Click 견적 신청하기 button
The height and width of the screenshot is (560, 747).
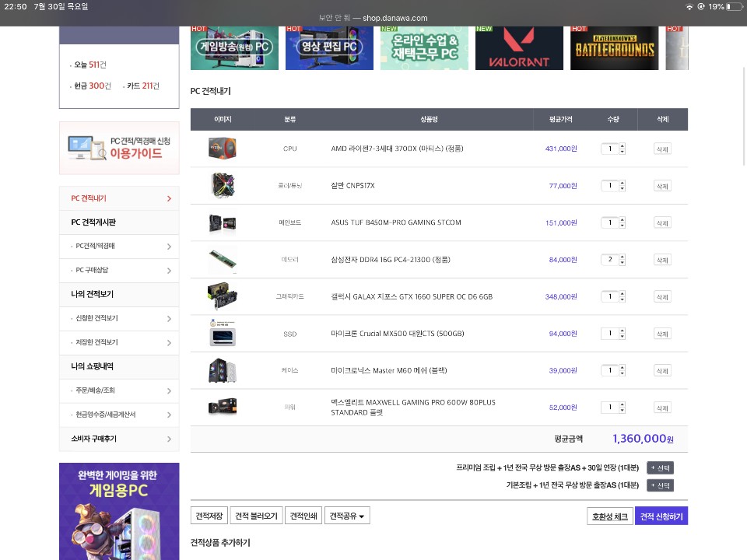coord(661,516)
